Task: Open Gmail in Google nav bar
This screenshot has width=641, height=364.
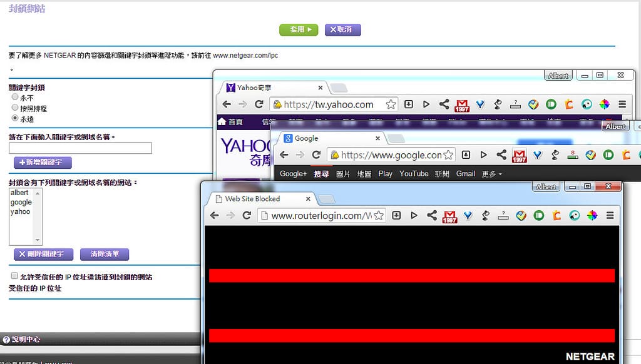Action: click(x=465, y=174)
